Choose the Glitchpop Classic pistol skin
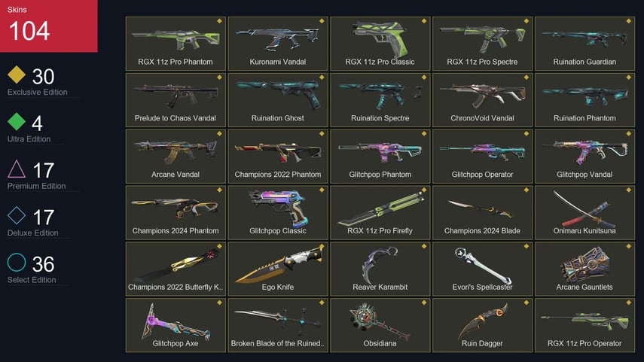644x362 pixels. point(278,212)
